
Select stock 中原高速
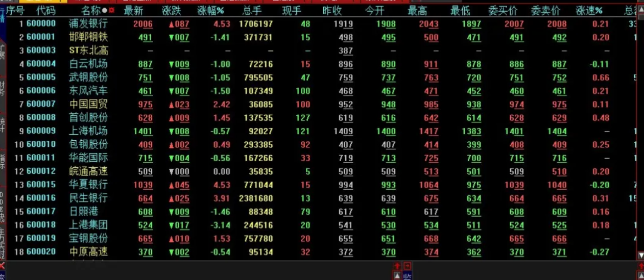[88, 251]
